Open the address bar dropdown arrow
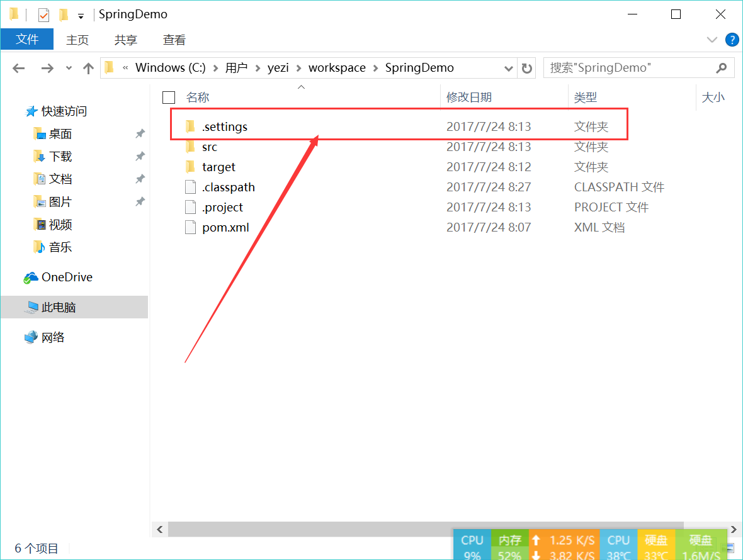The height and width of the screenshot is (560, 743). pyautogui.click(x=508, y=67)
